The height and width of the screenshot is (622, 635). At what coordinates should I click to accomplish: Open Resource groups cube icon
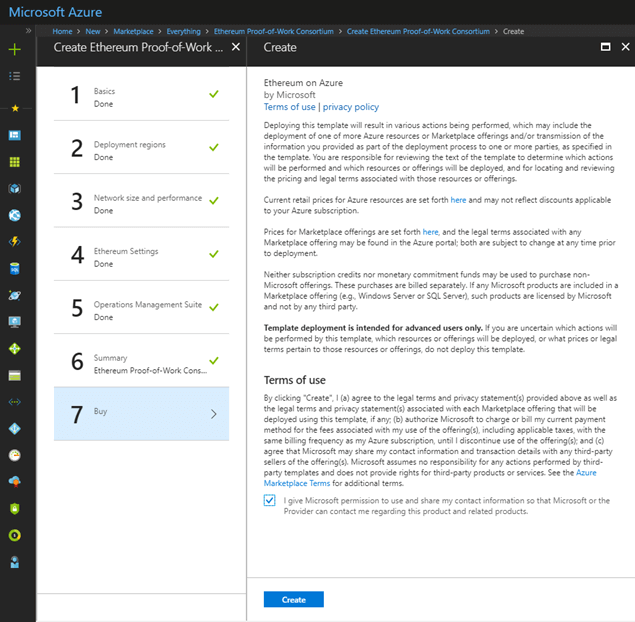pos(14,188)
